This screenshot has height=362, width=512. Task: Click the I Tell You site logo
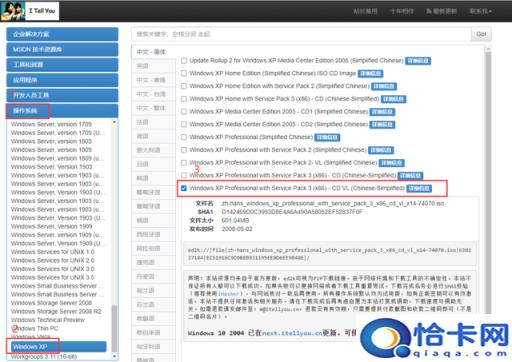[30, 11]
